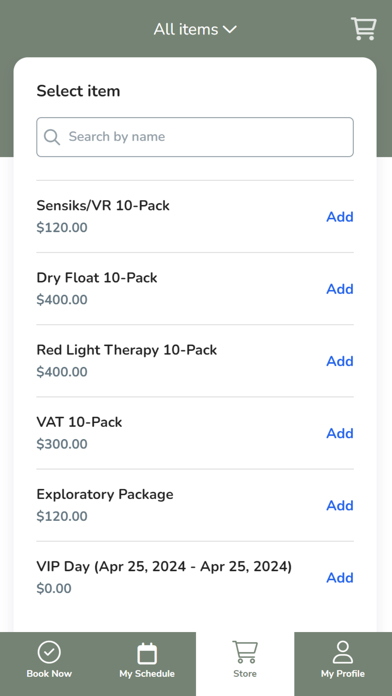This screenshot has width=392, height=696.
Task: Click the Book Now checkmark icon
Action: pyautogui.click(x=49, y=652)
